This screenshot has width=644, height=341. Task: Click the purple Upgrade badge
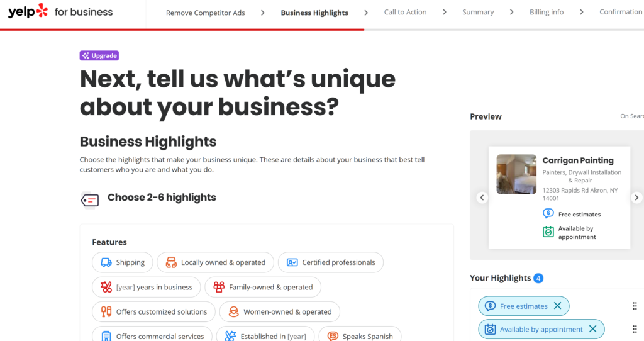99,55
